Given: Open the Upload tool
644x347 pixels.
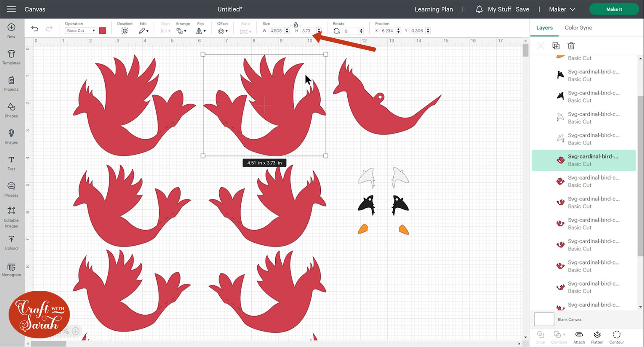Looking at the screenshot, I should 11,243.
